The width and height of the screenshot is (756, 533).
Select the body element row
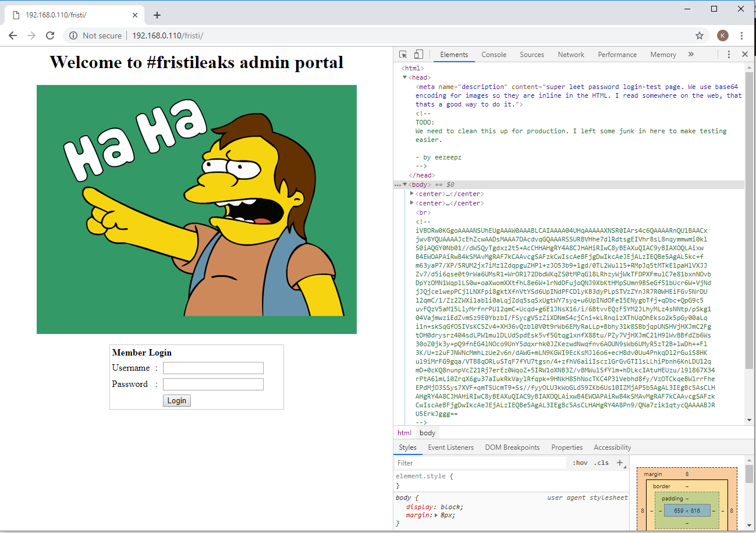pos(569,184)
